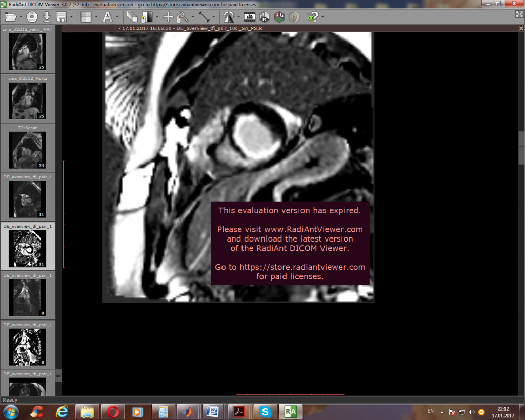
Task: Close the viewer panel with the X
Action: (521, 29)
